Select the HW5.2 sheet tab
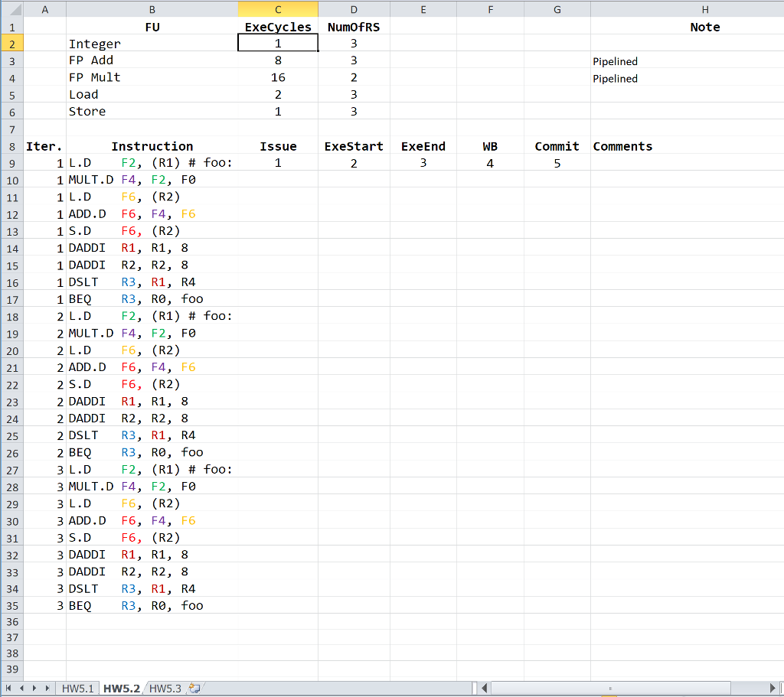This screenshot has width=784, height=697. (121, 689)
